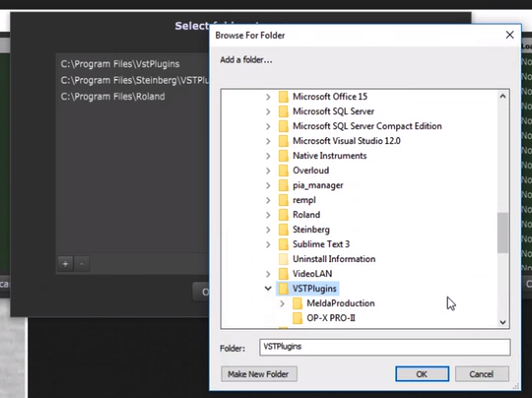The height and width of the screenshot is (398, 532).
Task: Expand the MeldaProduction subfolder chevron
Action: 282,303
